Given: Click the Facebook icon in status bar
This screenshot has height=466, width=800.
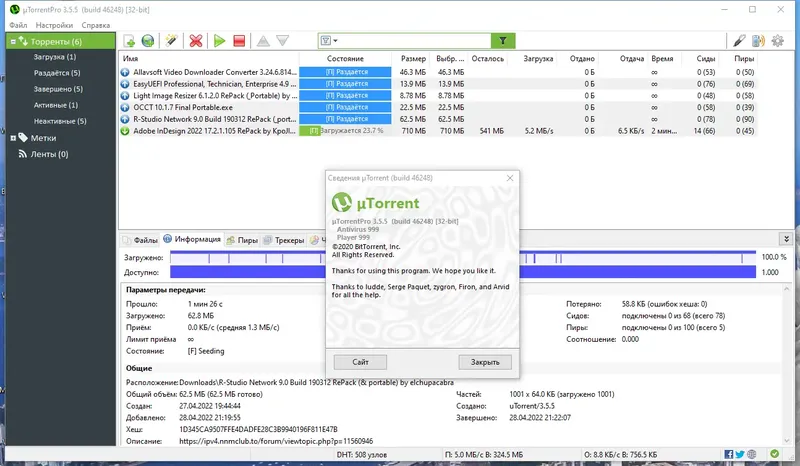Looking at the screenshot, I should 729,454.
